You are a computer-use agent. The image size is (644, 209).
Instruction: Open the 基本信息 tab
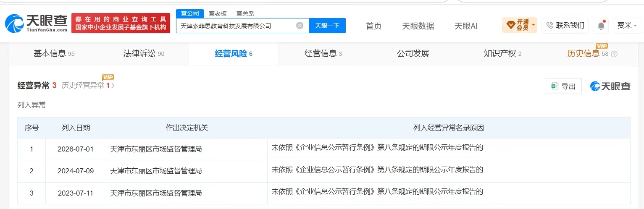(x=54, y=54)
